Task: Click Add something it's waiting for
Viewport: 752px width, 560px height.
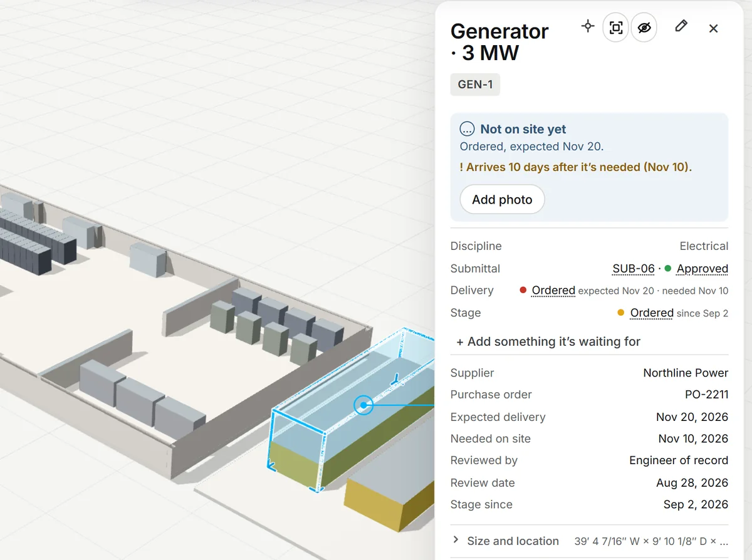Action: (548, 341)
